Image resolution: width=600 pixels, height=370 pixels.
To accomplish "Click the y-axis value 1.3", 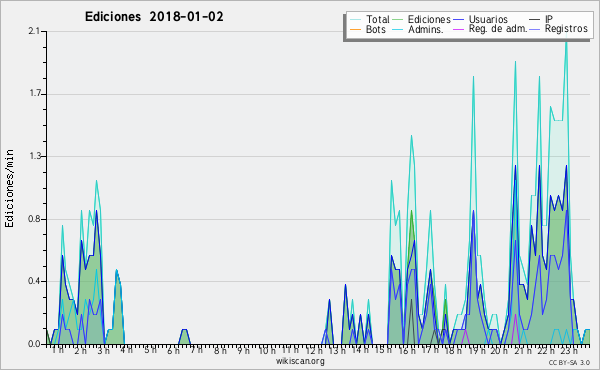I will pyautogui.click(x=34, y=156).
